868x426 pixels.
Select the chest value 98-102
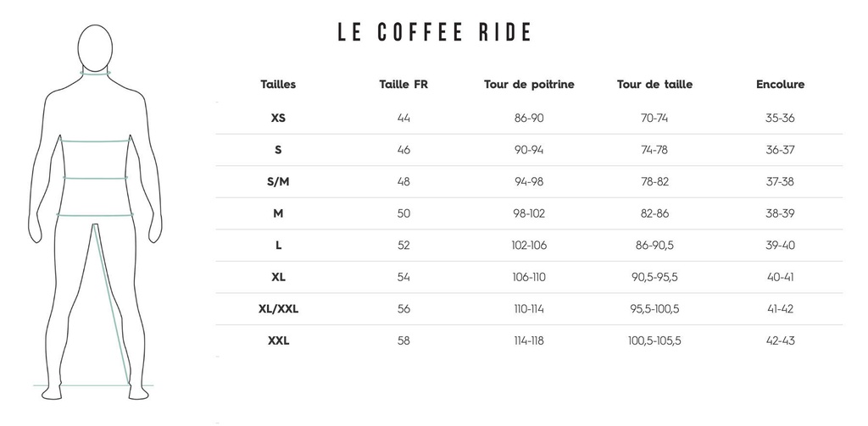pyautogui.click(x=529, y=213)
